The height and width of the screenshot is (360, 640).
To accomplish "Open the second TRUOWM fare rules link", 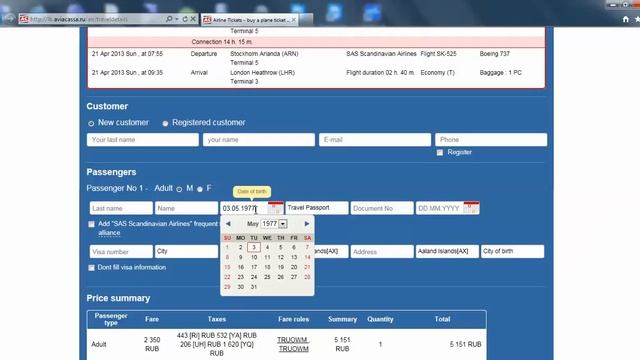I will [294, 349].
